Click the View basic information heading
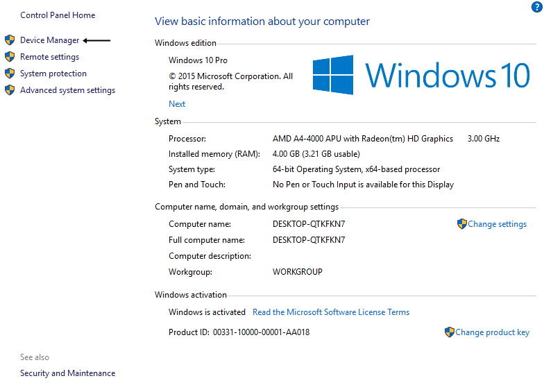The image size is (544, 392). (x=262, y=21)
